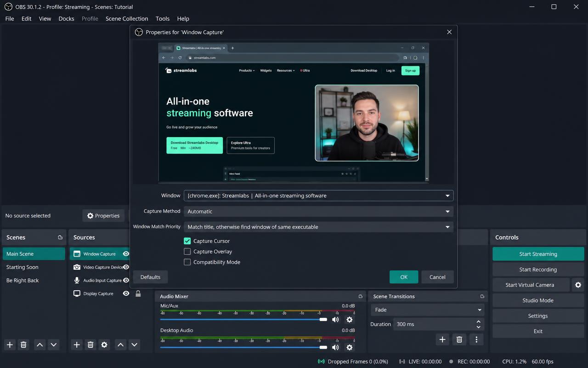Click Start Virtual Camera
The width and height of the screenshot is (588, 368).
pyautogui.click(x=530, y=285)
